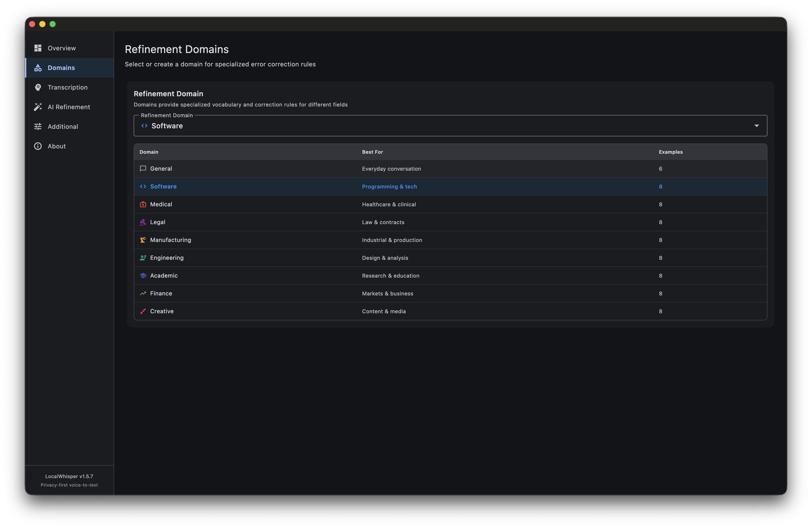
Task: Select the AI Refinement wand icon
Action: (x=38, y=107)
